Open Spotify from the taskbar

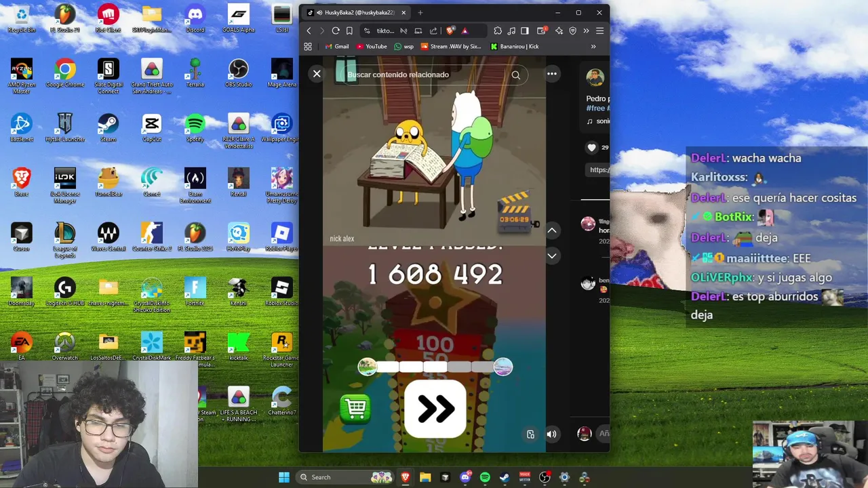(485, 477)
